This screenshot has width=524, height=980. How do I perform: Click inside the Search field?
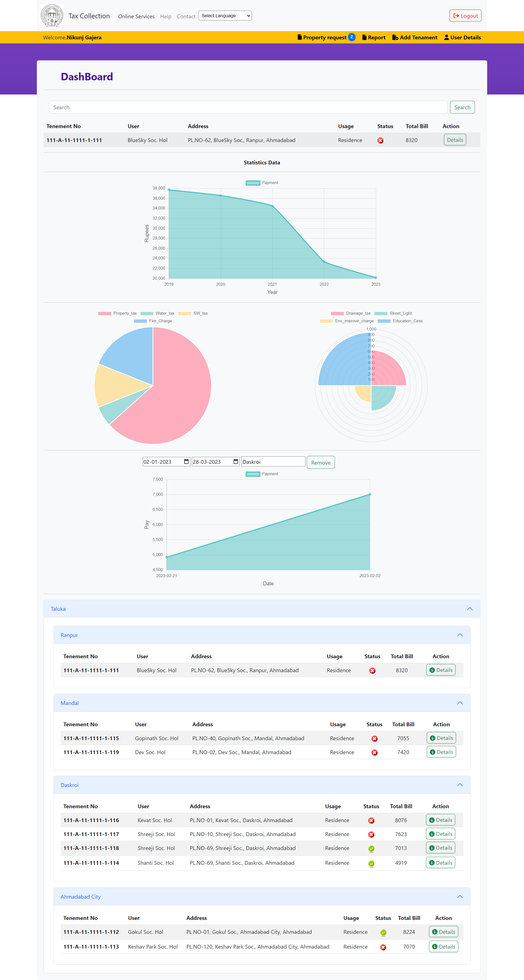248,107
